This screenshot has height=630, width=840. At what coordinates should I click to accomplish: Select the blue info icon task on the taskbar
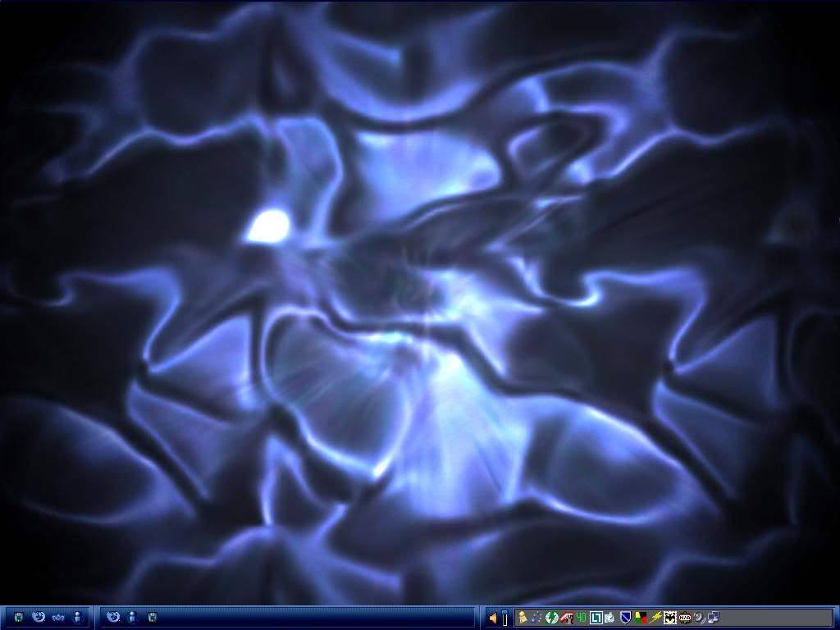(x=132, y=617)
